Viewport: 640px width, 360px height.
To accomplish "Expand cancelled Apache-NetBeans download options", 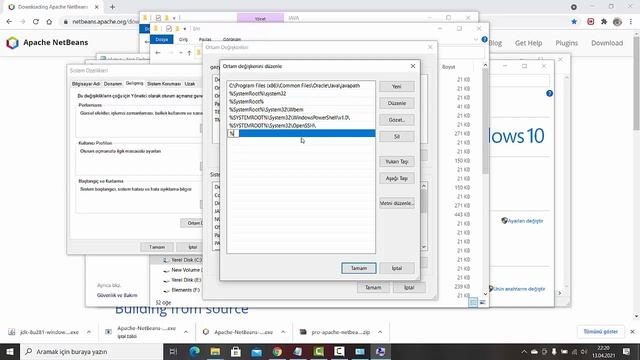I will pos(186,332).
